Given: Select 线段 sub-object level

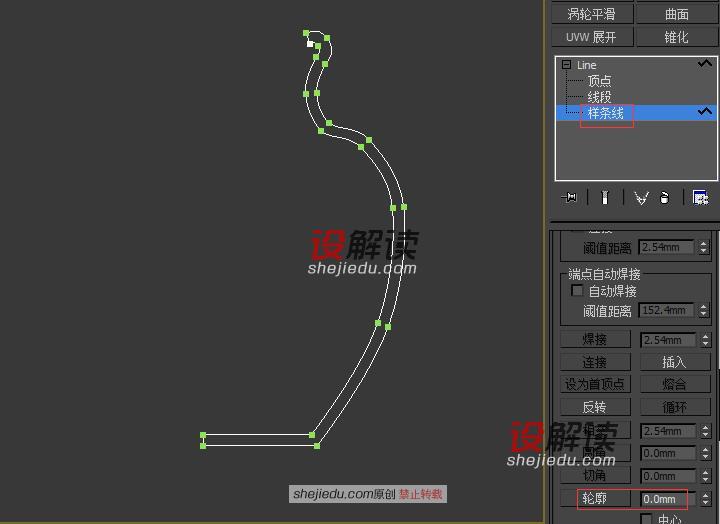Looking at the screenshot, I should [x=599, y=97].
